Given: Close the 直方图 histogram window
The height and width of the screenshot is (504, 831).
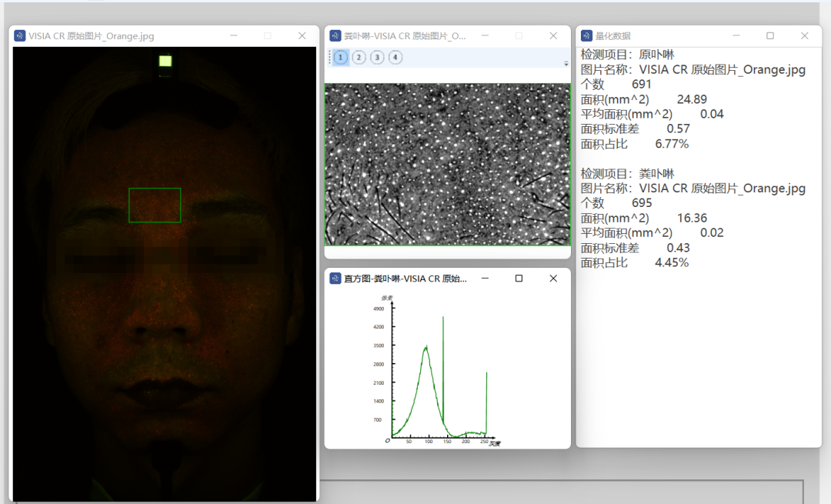Looking at the screenshot, I should [553, 279].
